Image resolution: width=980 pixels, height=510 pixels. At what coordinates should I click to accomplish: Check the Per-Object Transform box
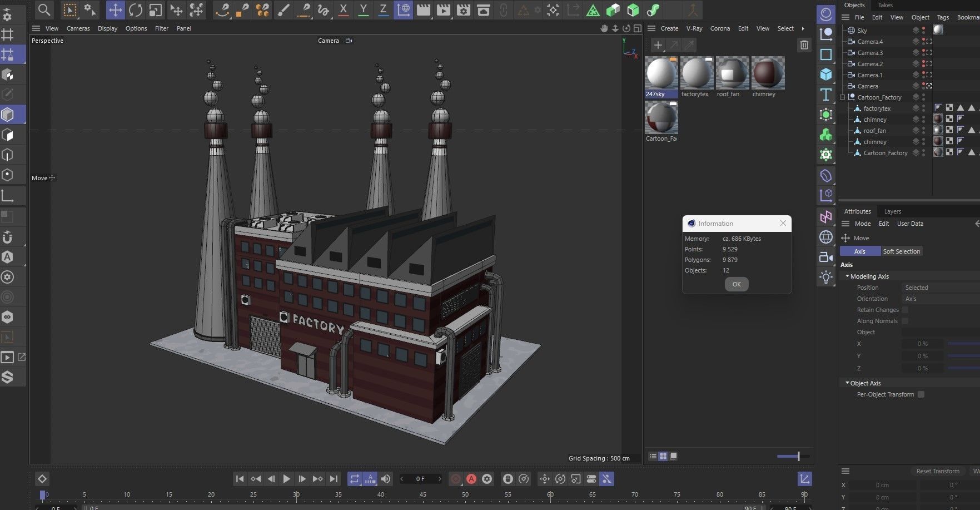(x=921, y=394)
